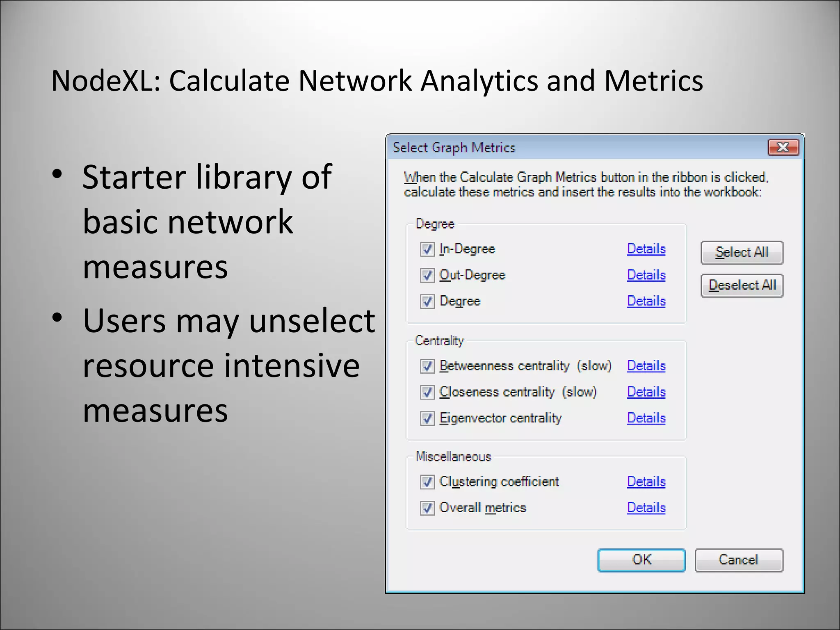Click the slide title NodeXL: Calculate Network Analytics
Viewport: 840px width, 630px height.
pos(377,80)
